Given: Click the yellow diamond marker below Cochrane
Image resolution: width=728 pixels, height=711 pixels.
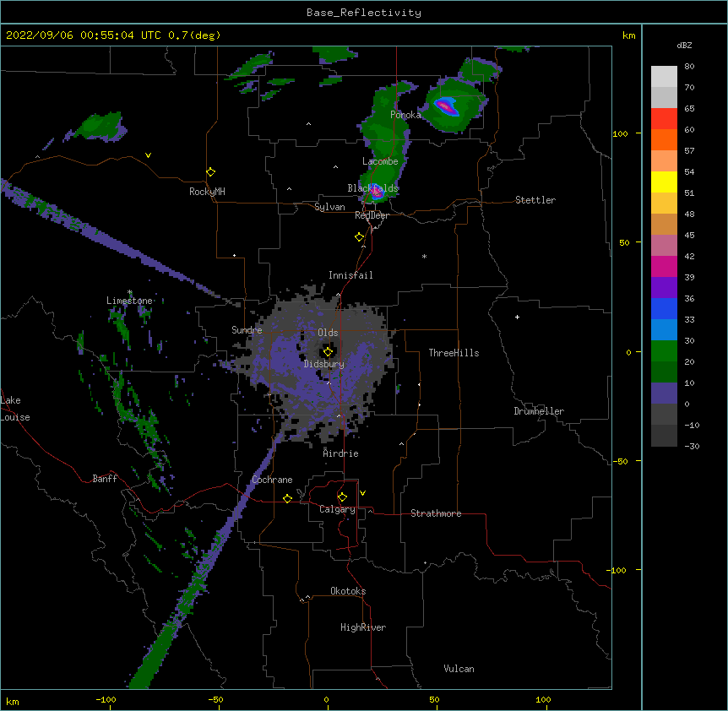Looking at the screenshot, I should click(x=287, y=498).
